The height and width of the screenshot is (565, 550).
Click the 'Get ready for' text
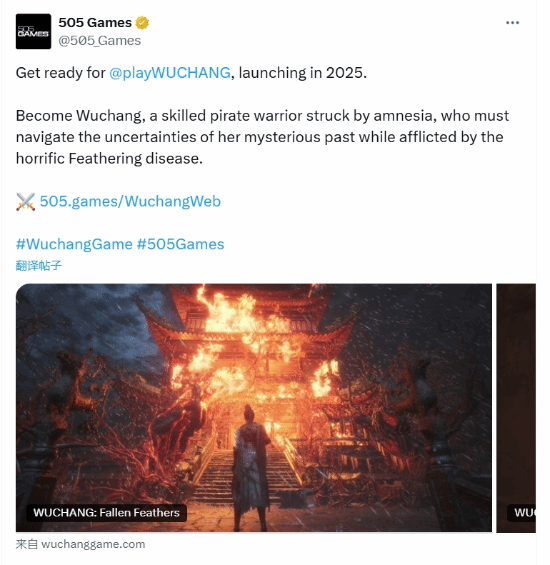click(61, 73)
